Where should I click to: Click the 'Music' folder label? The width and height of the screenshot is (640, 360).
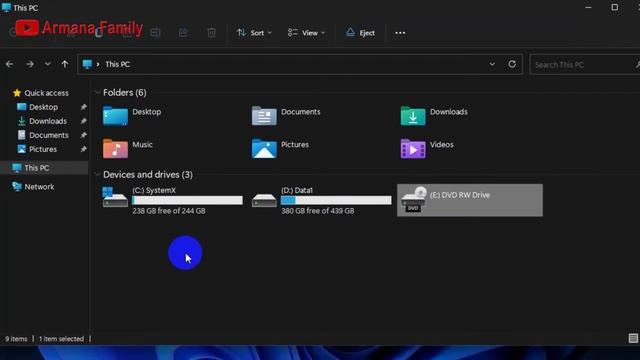coord(142,144)
